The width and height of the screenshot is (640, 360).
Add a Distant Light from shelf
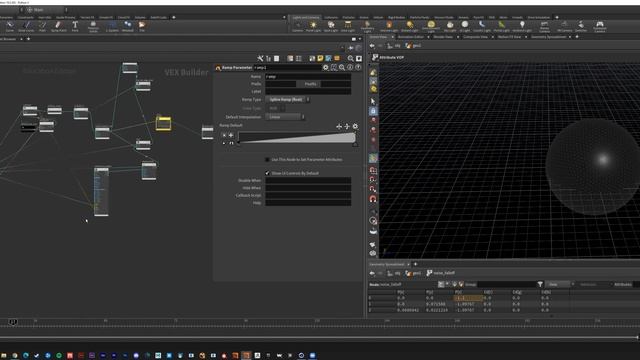click(x=409, y=27)
